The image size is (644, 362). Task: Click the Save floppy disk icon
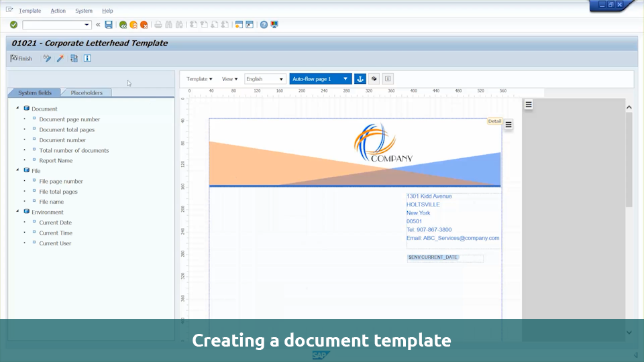pos(109,25)
